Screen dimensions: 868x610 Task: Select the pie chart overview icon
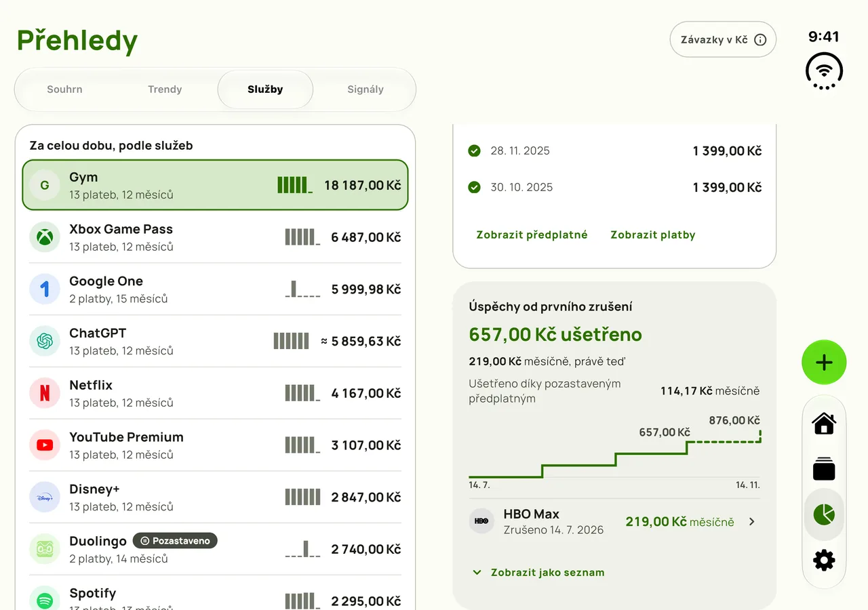(824, 514)
